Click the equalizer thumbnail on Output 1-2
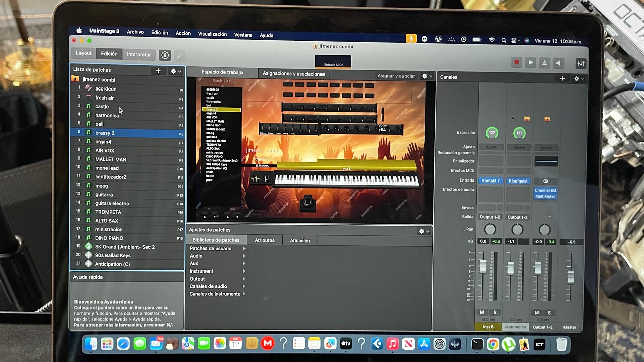 [546, 161]
